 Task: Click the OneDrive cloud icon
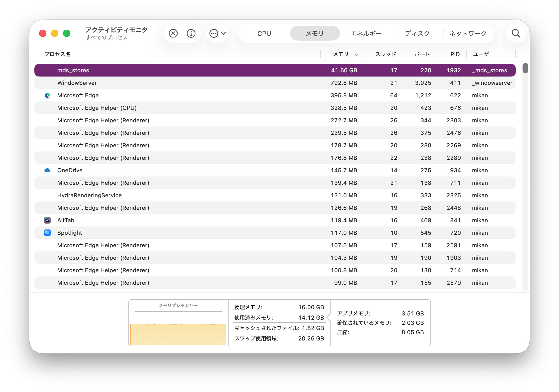47,170
